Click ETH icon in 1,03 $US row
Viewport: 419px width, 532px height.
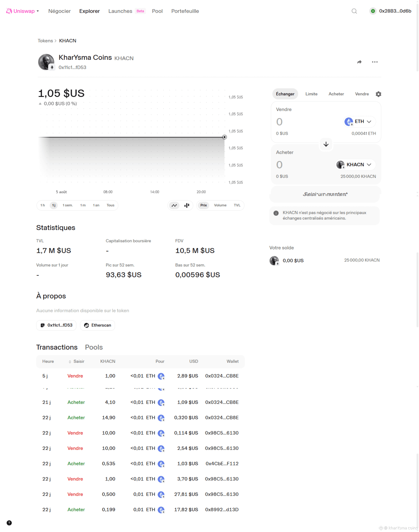[x=161, y=464]
